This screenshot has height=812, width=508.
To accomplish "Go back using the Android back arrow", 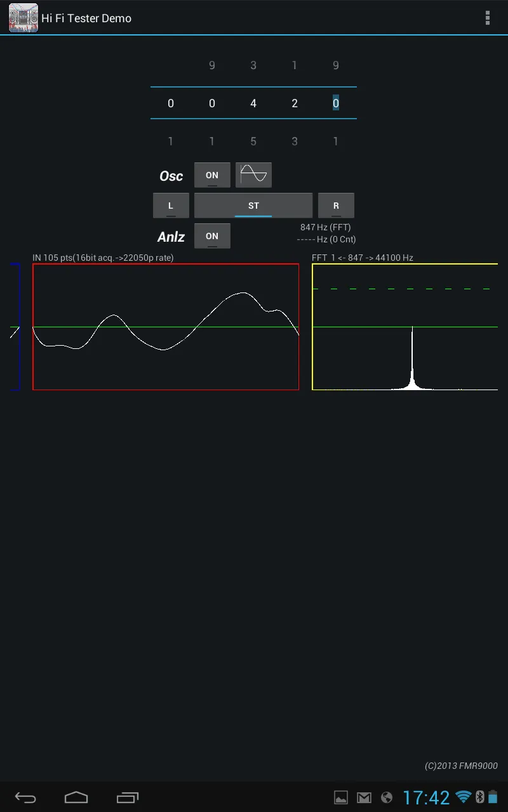I will point(25,797).
